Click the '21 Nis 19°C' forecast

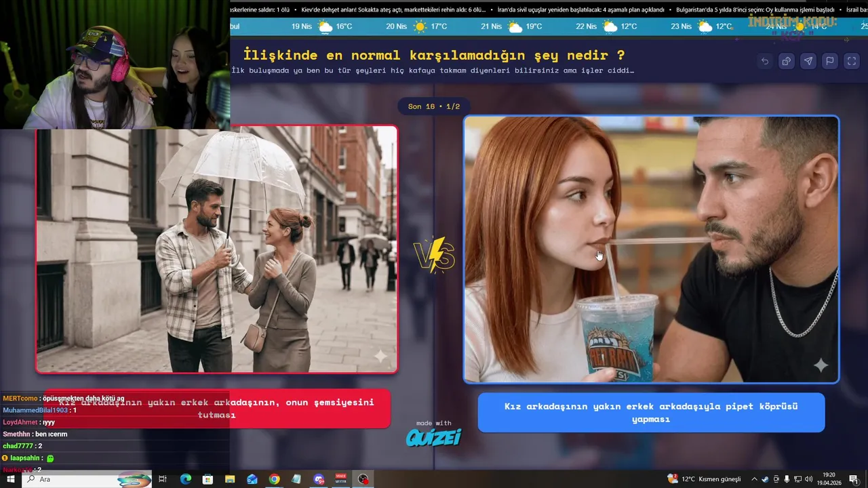[512, 26]
